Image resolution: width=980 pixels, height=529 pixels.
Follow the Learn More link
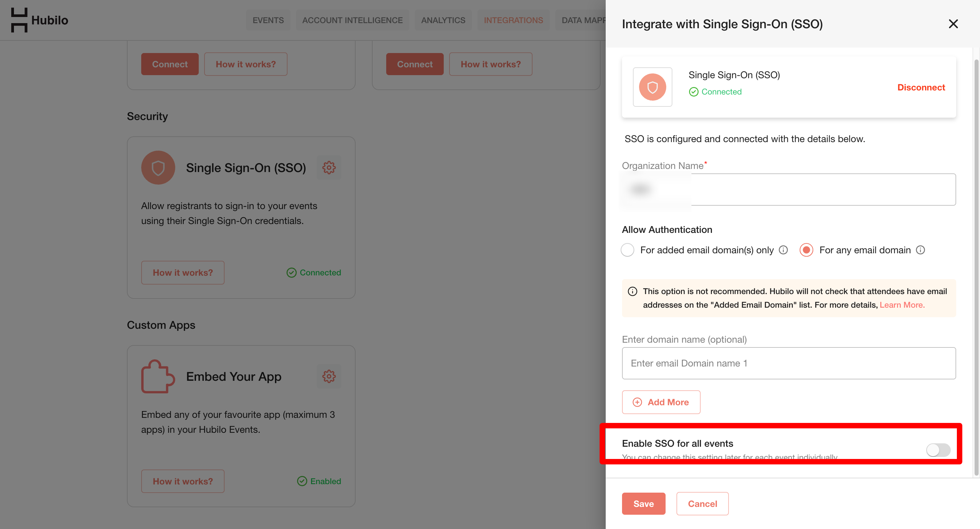(902, 305)
